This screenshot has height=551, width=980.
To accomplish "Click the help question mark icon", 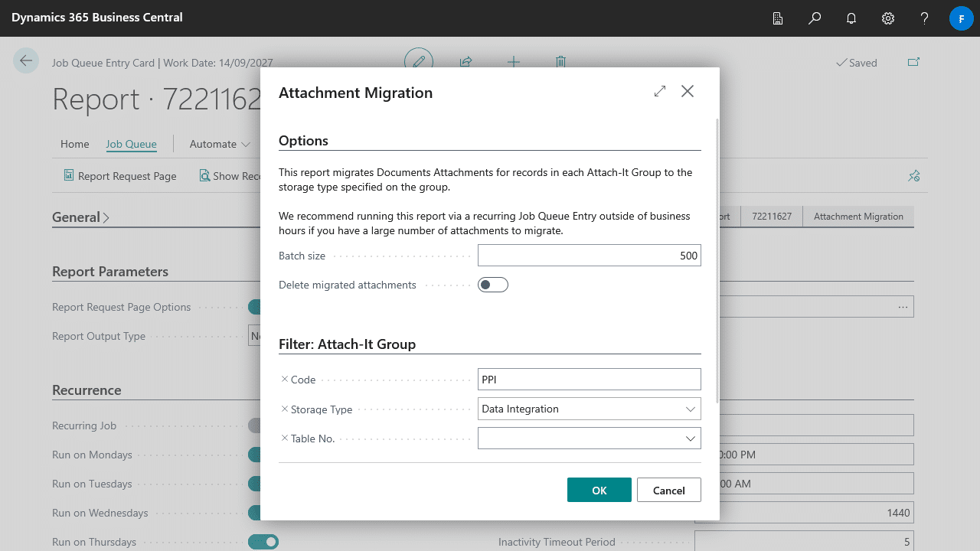I will click(x=925, y=18).
